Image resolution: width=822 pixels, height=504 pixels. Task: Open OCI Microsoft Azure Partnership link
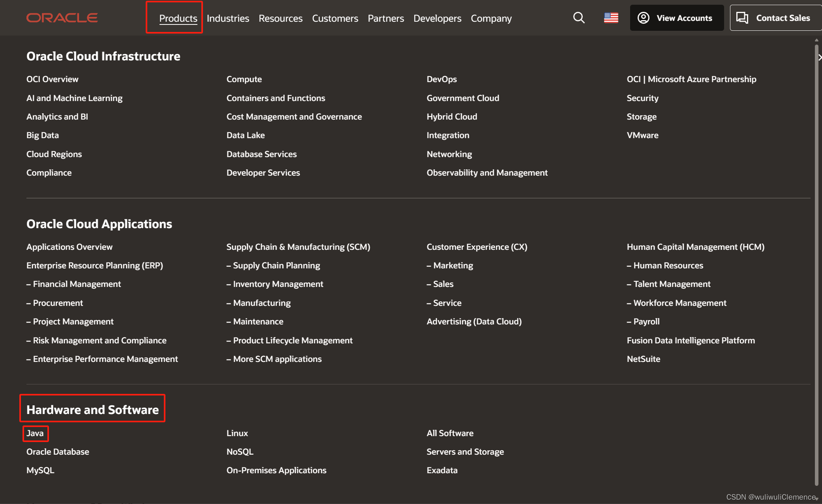pos(691,79)
